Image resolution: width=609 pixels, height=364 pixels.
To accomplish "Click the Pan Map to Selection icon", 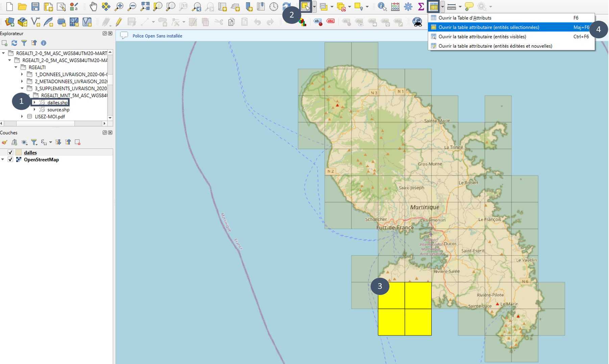I will pyautogui.click(x=106, y=6).
